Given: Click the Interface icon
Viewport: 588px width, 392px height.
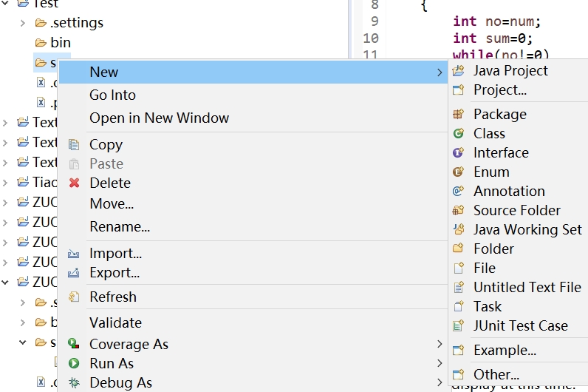Looking at the screenshot, I should tap(459, 153).
